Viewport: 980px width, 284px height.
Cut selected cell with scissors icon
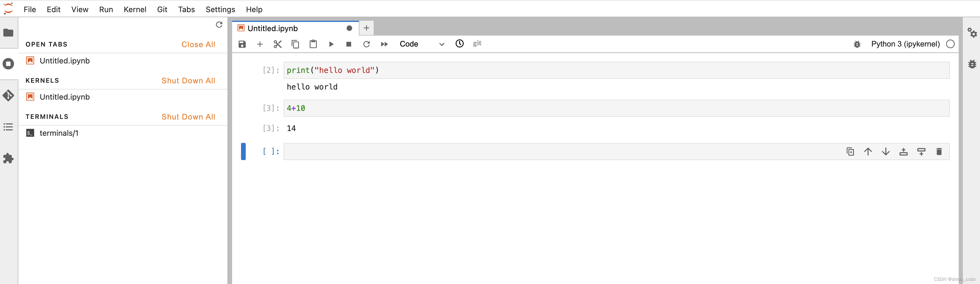pyautogui.click(x=278, y=44)
